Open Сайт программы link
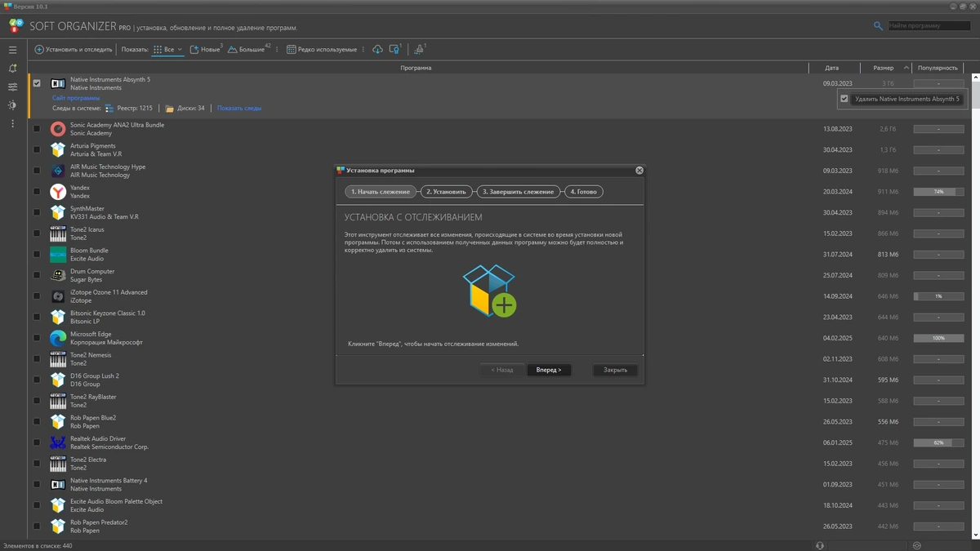This screenshot has width=980, height=551. click(x=76, y=98)
